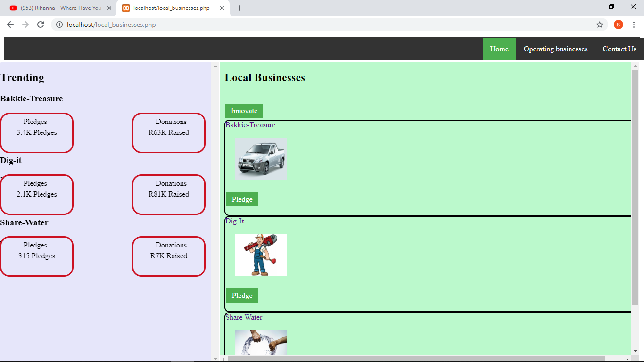Click Dig-it heading in Trending
Viewport: 644px width, 362px height.
click(x=11, y=160)
